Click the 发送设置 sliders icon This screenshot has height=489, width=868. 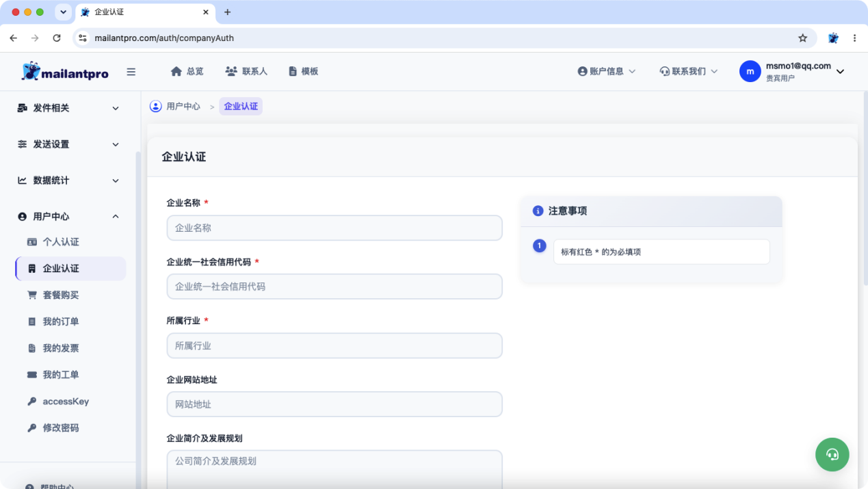coord(23,144)
